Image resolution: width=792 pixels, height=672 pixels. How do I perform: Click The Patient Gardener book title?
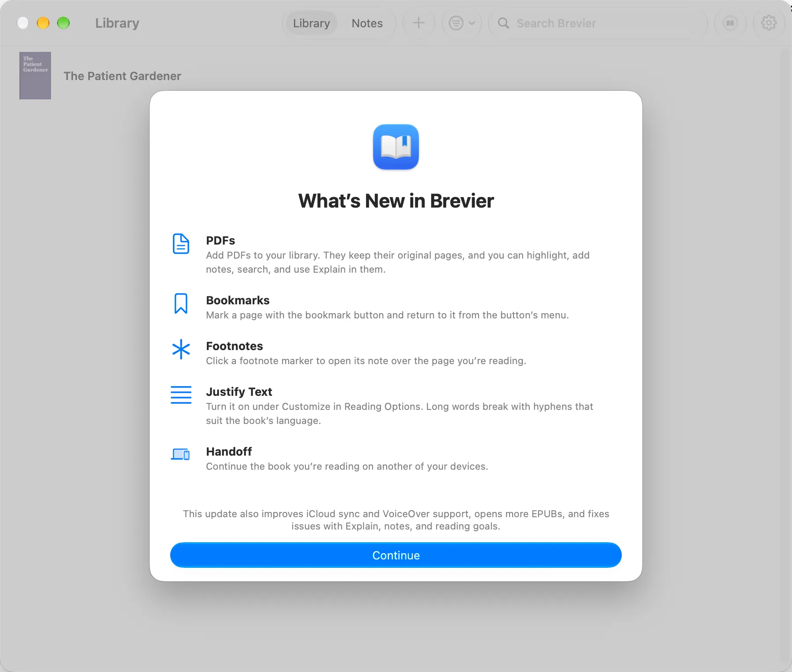(122, 76)
